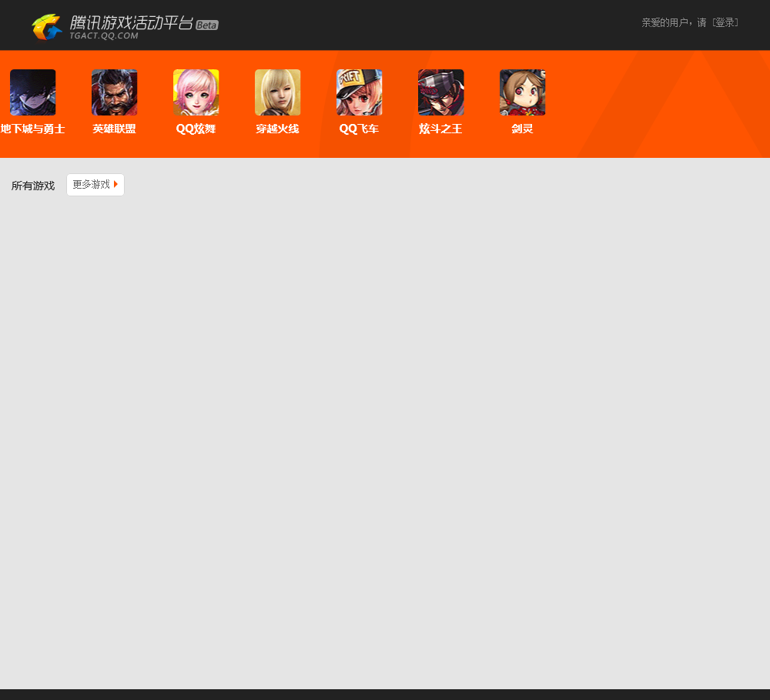
Task: Click the 所有游戏 label
Action: tap(33, 186)
